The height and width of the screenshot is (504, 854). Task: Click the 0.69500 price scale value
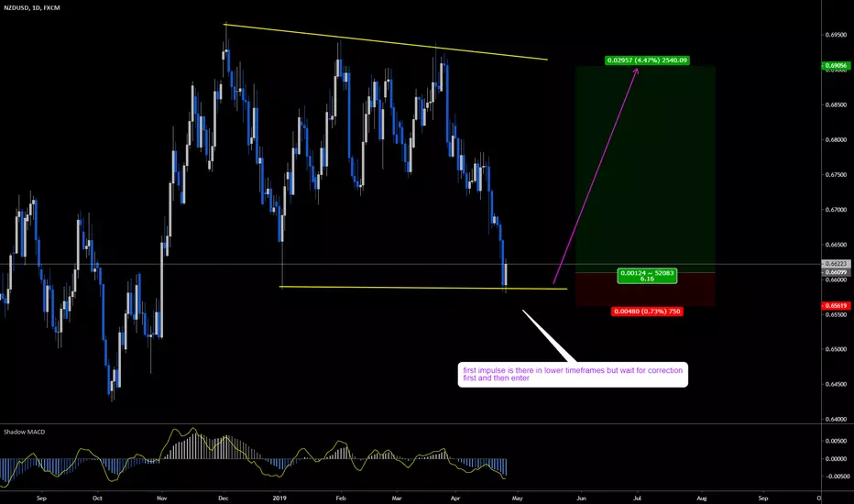click(x=837, y=34)
